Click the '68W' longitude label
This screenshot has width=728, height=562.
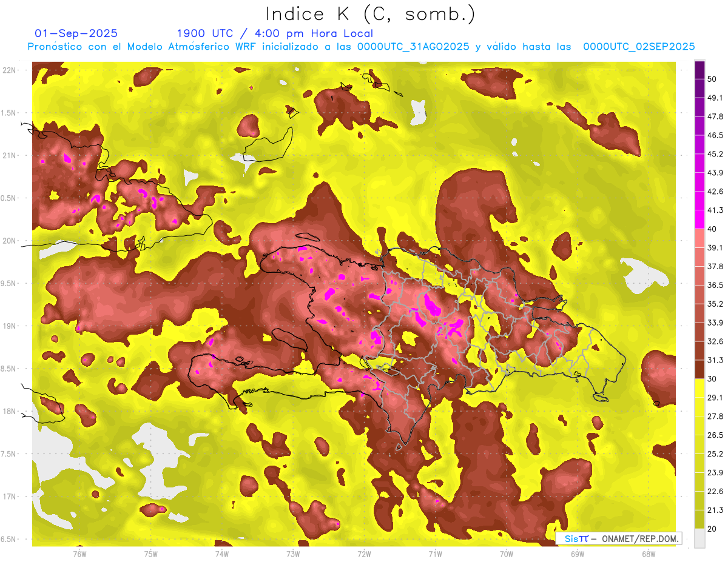click(649, 554)
